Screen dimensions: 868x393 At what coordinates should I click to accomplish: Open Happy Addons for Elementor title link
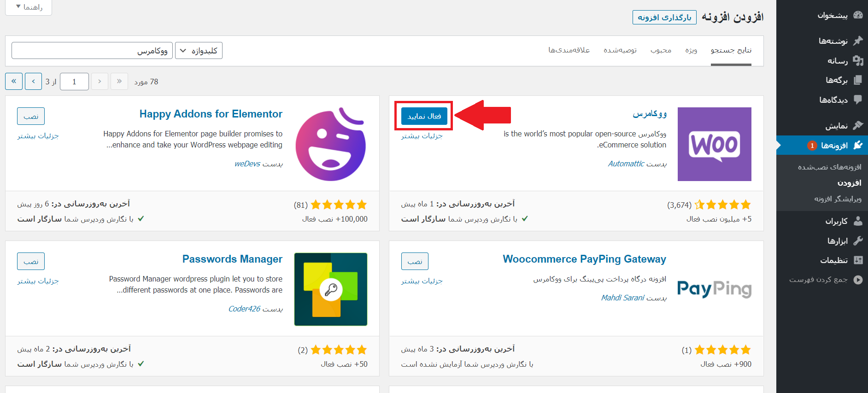[211, 114]
